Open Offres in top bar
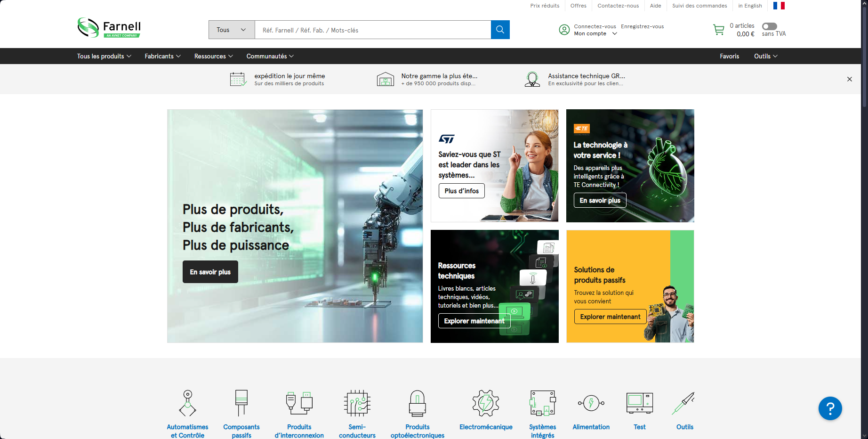The image size is (868, 439). (579, 6)
